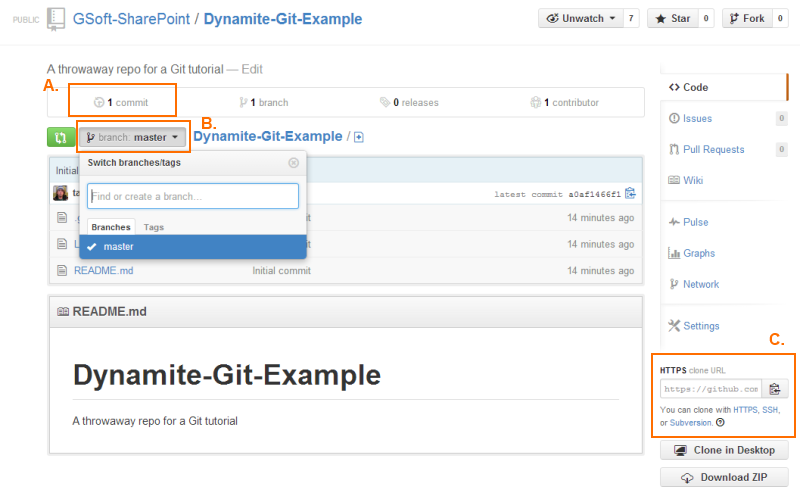Viewport: 800px width, 496px height.
Task: Click the Find or create a branch field
Action: click(x=193, y=196)
